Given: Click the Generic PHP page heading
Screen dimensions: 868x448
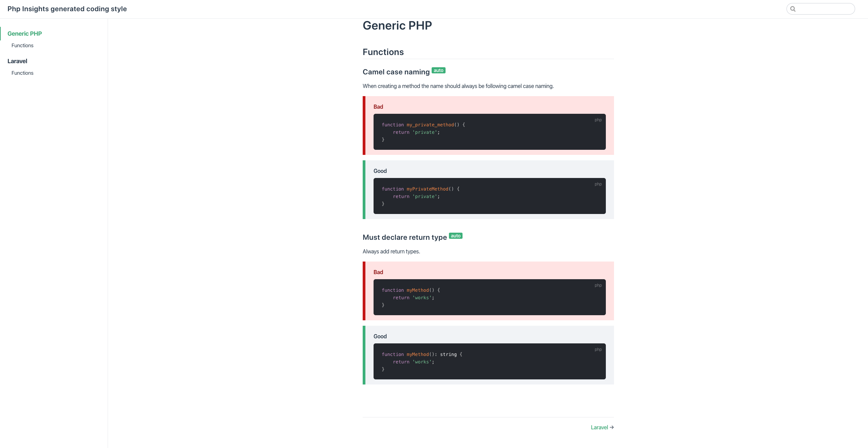Looking at the screenshot, I should pyautogui.click(x=397, y=25).
